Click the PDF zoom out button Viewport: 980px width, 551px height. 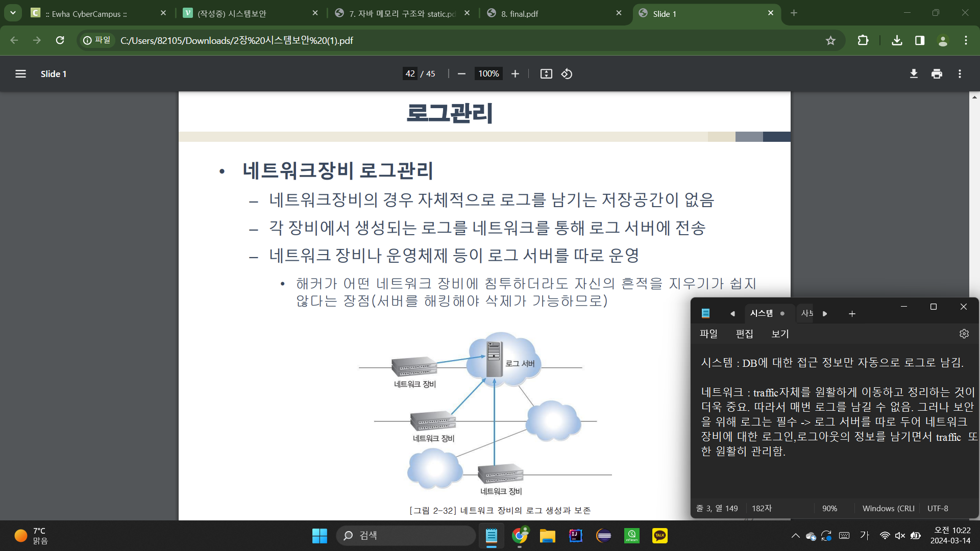pyautogui.click(x=461, y=74)
